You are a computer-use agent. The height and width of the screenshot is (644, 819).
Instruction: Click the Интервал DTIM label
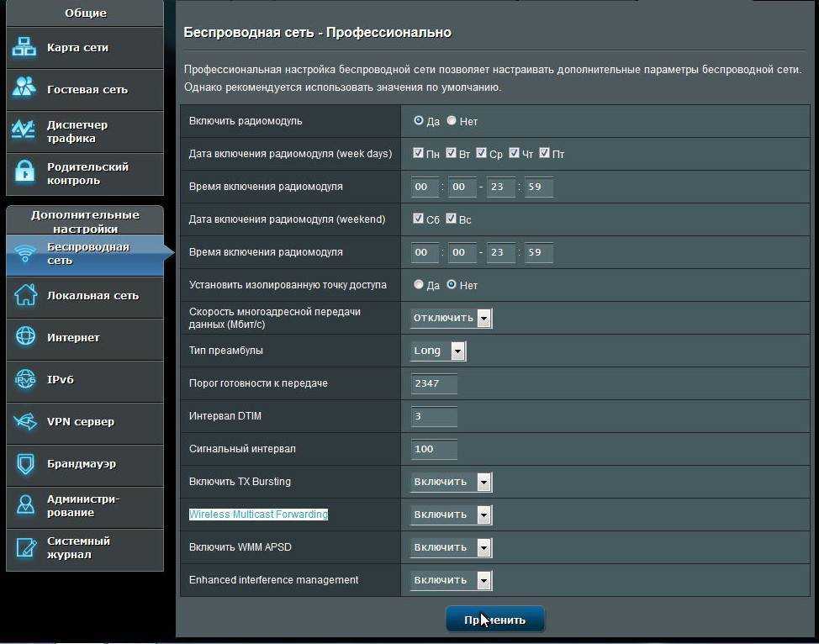coord(225,416)
